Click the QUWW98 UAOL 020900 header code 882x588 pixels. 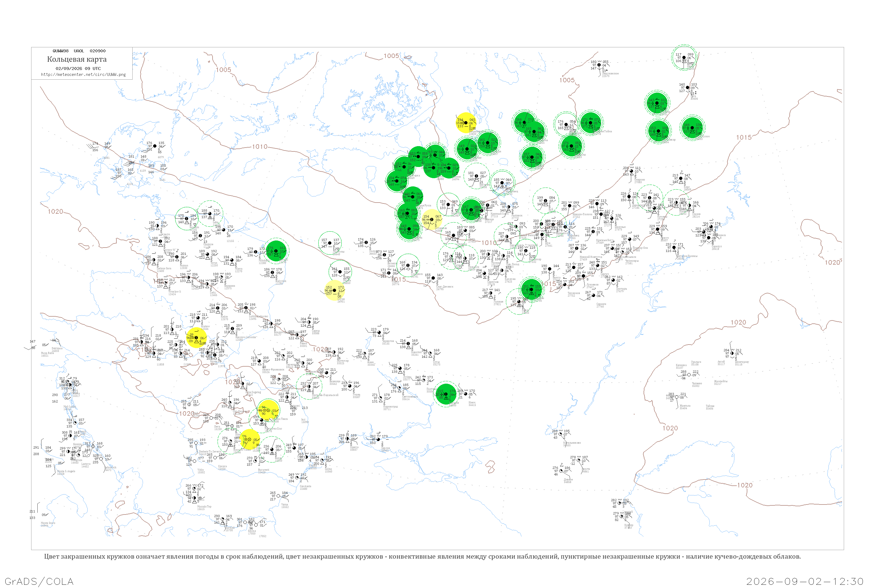pyautogui.click(x=79, y=51)
